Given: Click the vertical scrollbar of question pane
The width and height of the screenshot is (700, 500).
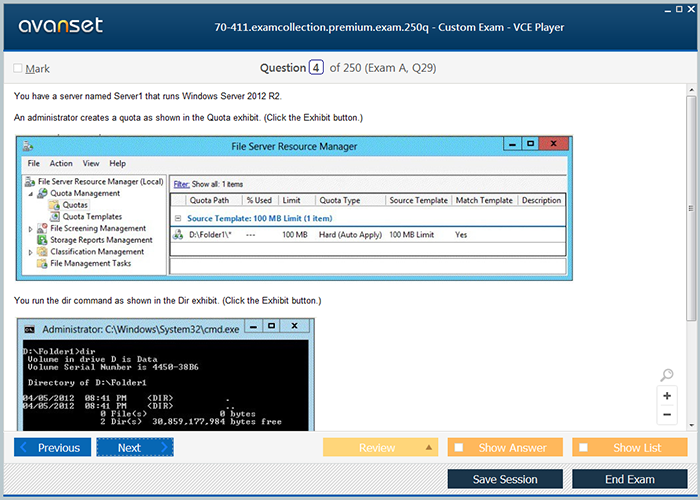Looking at the screenshot, I should pos(691,200).
